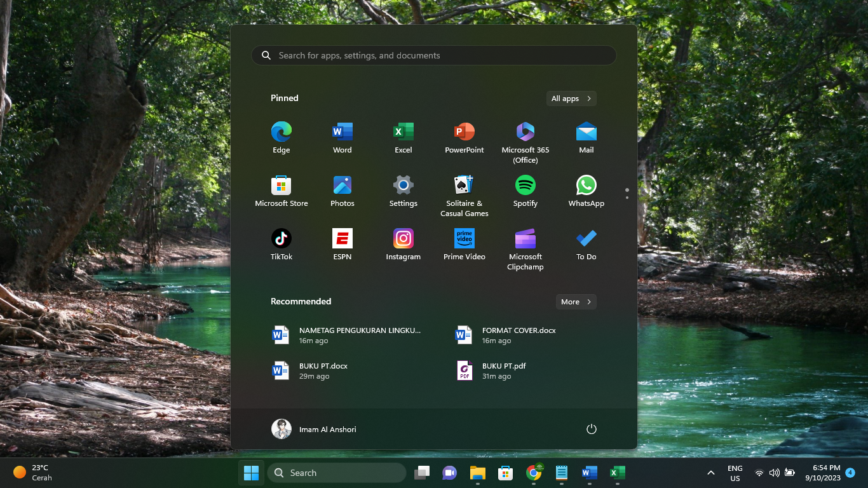Launch TikTok
The image size is (868, 488).
point(281,245)
